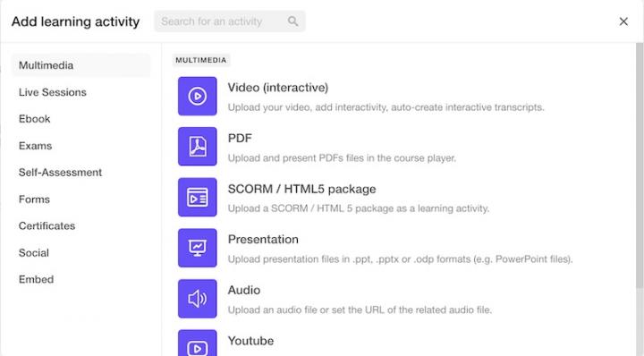Close the Add learning activity dialog
The width and height of the screenshot is (644, 356).
[623, 21]
